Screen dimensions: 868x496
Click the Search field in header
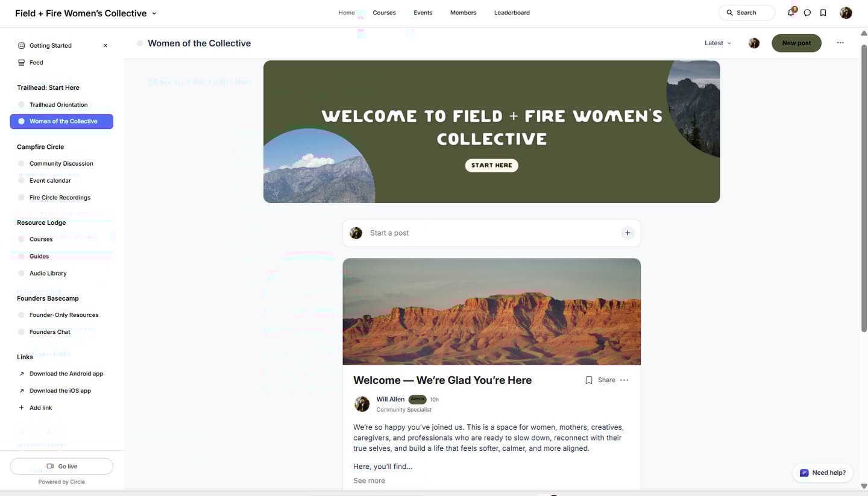coord(746,13)
